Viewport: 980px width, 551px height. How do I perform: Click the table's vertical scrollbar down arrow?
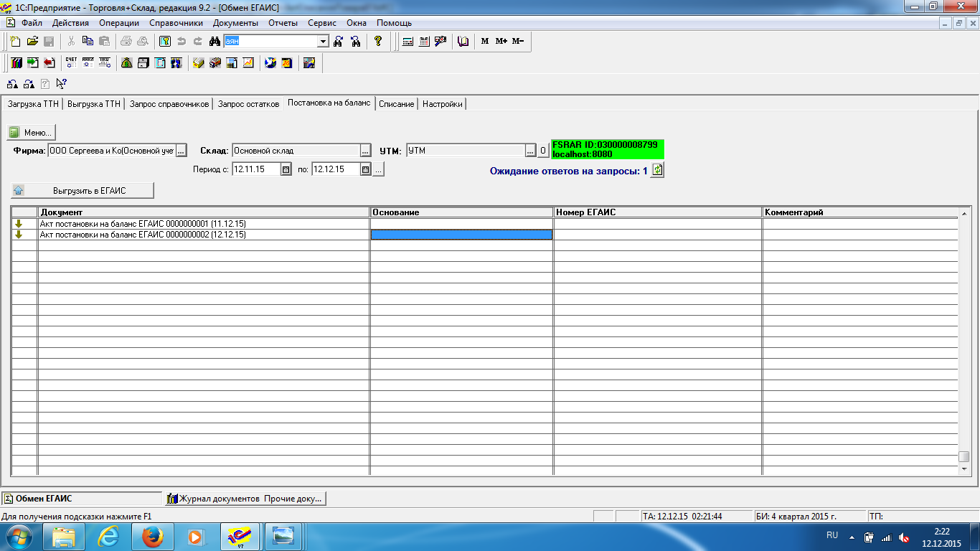tap(963, 468)
